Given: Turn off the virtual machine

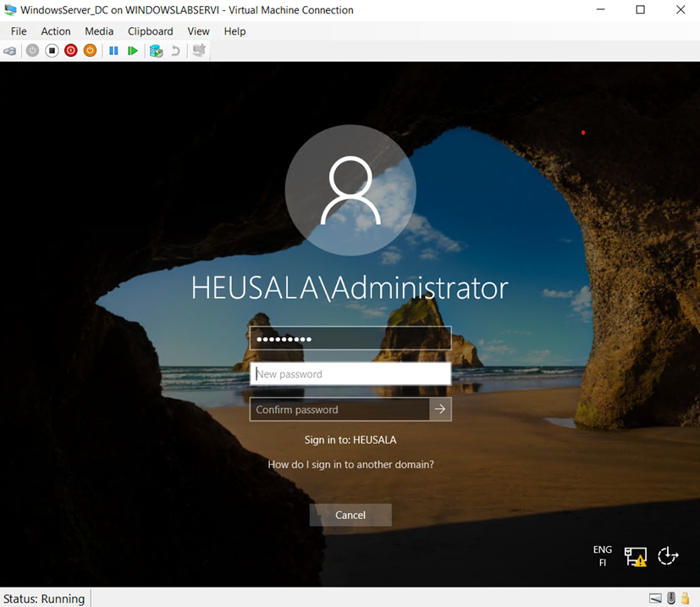Looking at the screenshot, I should pyautogui.click(x=52, y=51).
